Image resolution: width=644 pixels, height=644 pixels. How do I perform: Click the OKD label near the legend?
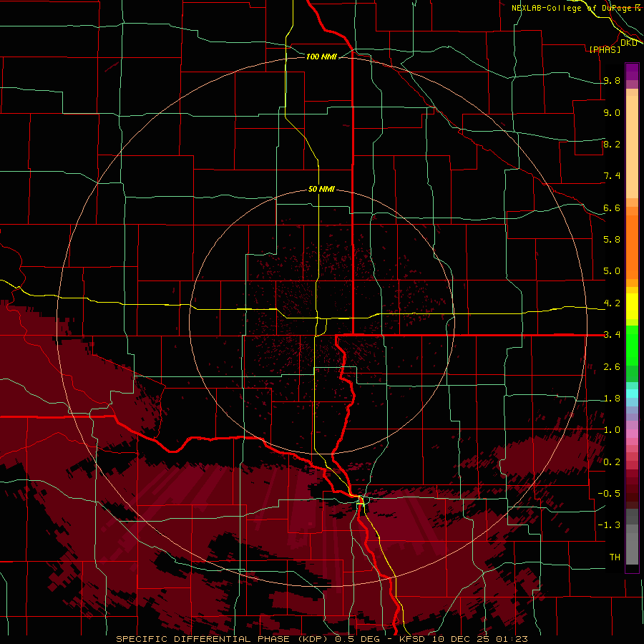click(x=628, y=43)
